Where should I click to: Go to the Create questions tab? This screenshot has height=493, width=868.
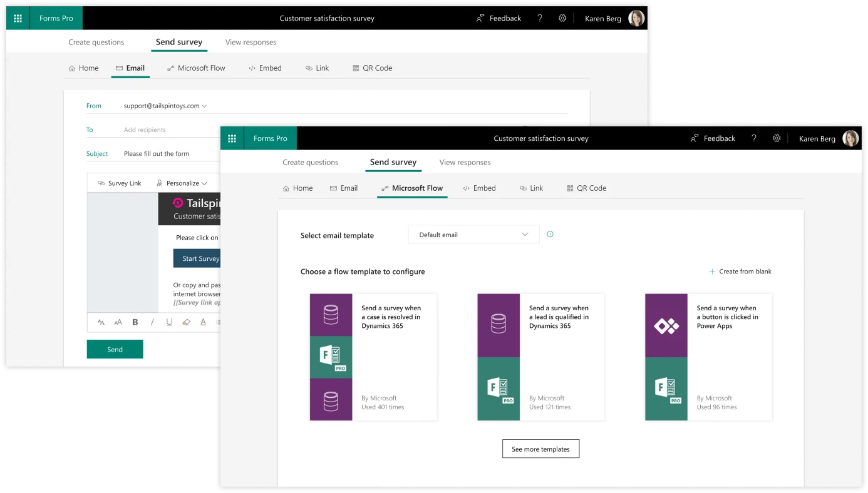(311, 162)
